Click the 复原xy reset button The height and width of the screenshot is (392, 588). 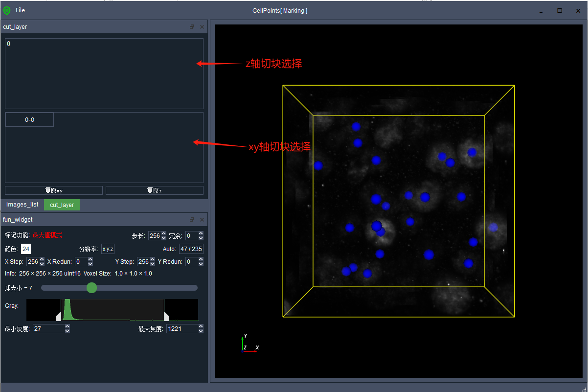[54, 190]
